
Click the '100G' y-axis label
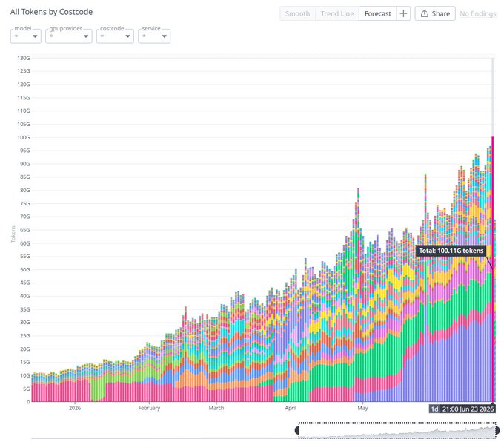tap(24, 137)
